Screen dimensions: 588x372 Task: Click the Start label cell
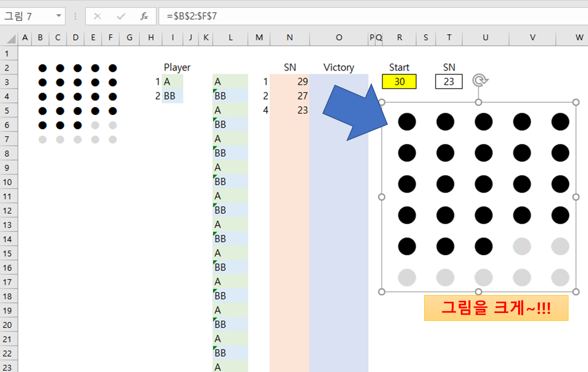(399, 67)
